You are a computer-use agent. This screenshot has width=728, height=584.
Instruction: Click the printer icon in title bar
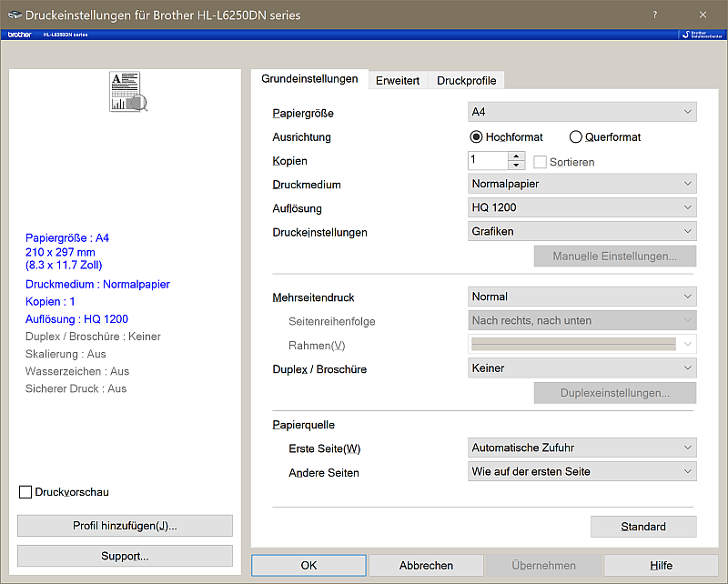click(15, 15)
